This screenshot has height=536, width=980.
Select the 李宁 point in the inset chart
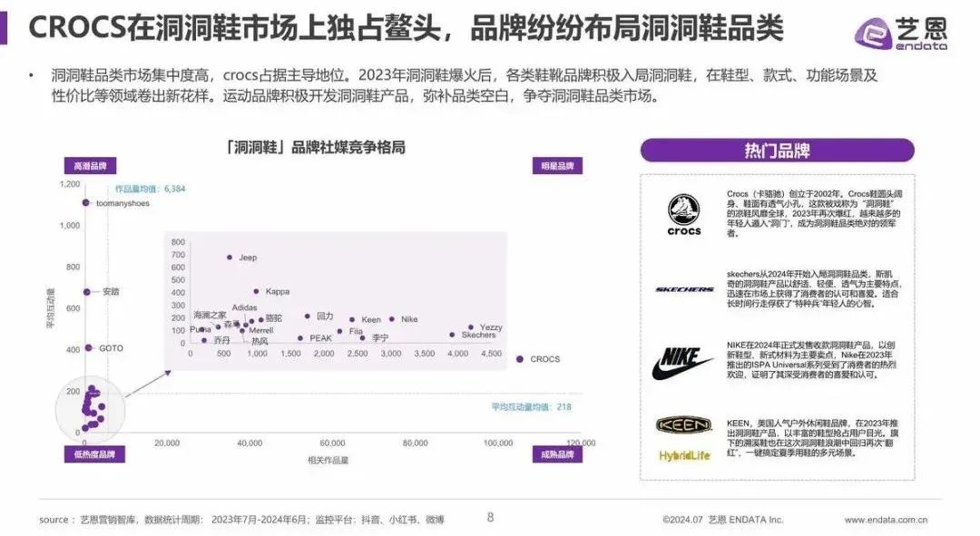(x=362, y=338)
